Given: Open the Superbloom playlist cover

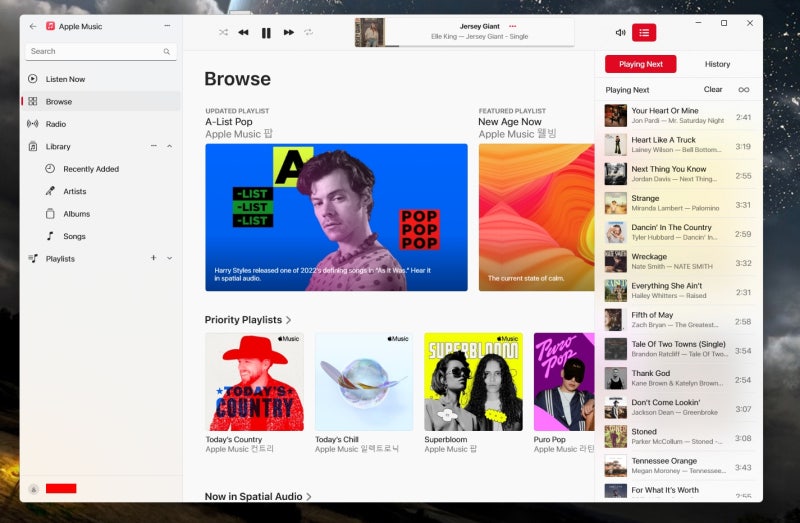Looking at the screenshot, I should pyautogui.click(x=473, y=382).
